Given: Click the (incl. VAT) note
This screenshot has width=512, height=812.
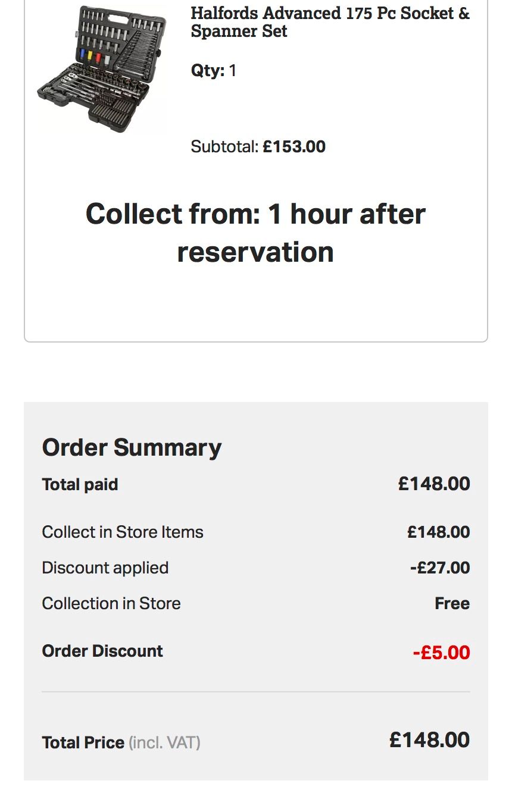Looking at the screenshot, I should (164, 742).
